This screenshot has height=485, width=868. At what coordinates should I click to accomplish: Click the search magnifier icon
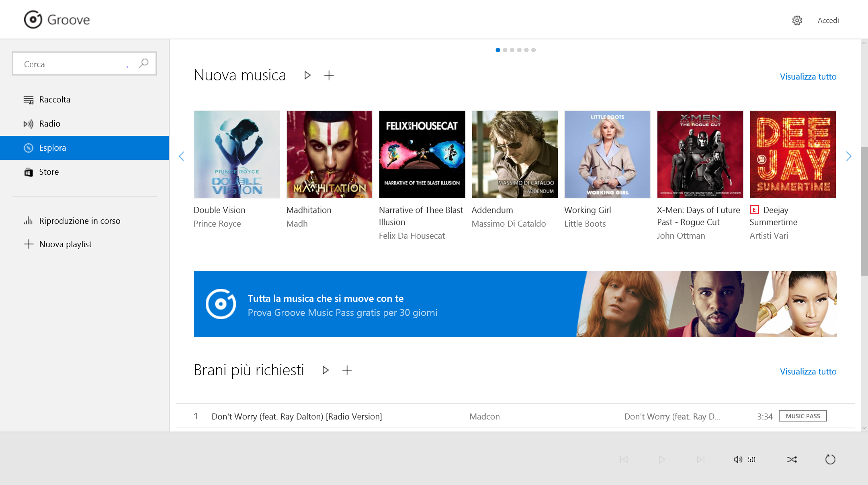143,63
